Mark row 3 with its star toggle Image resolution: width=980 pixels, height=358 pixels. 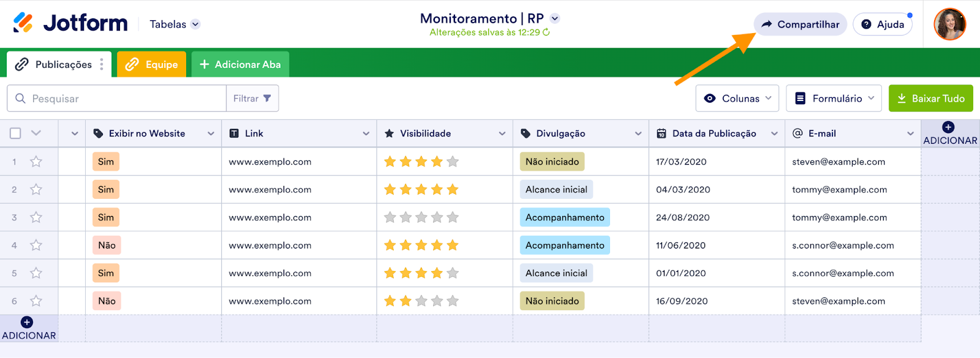click(x=36, y=217)
